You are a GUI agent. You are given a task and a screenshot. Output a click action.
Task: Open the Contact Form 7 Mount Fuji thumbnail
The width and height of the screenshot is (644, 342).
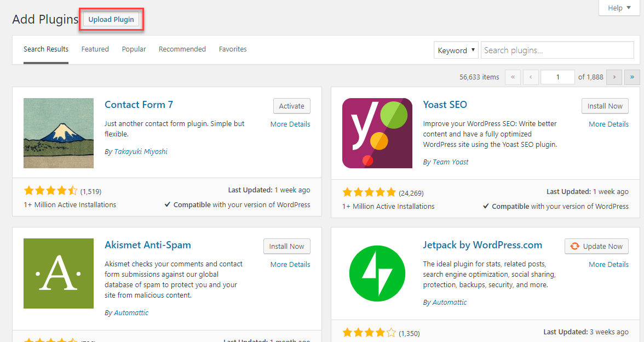click(x=58, y=133)
